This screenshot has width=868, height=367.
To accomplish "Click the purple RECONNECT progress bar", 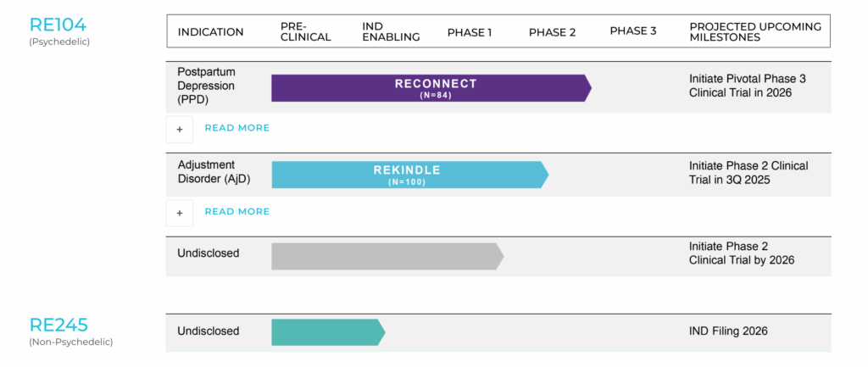I will pyautogui.click(x=431, y=88).
